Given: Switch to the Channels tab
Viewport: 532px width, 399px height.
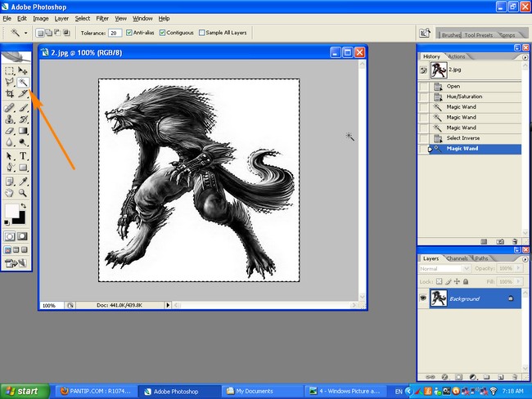Looking at the screenshot, I should pos(457,258).
